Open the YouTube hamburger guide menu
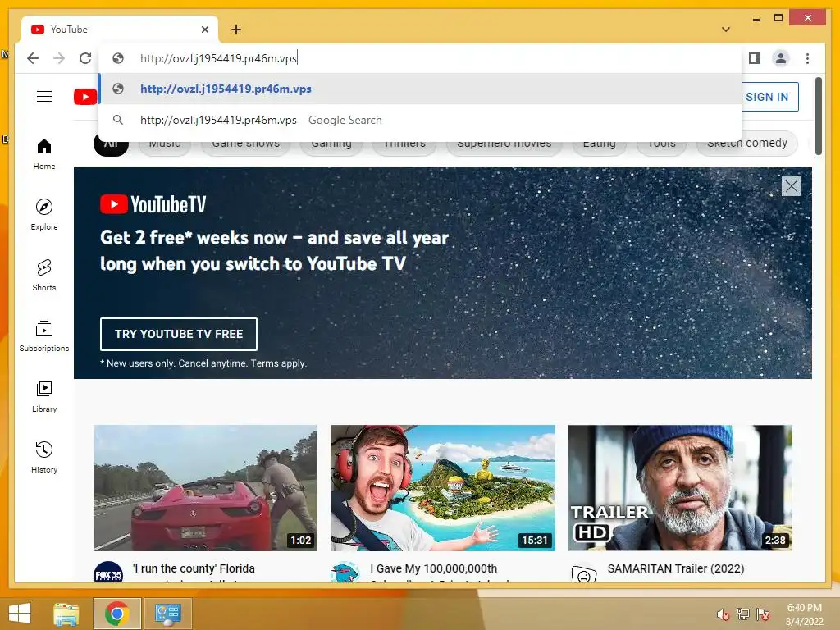The height and width of the screenshot is (630, 840). (44, 97)
